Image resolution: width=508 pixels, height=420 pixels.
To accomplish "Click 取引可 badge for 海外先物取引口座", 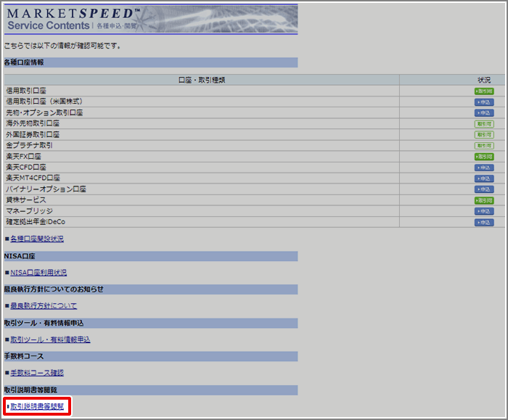I will pos(484,124).
